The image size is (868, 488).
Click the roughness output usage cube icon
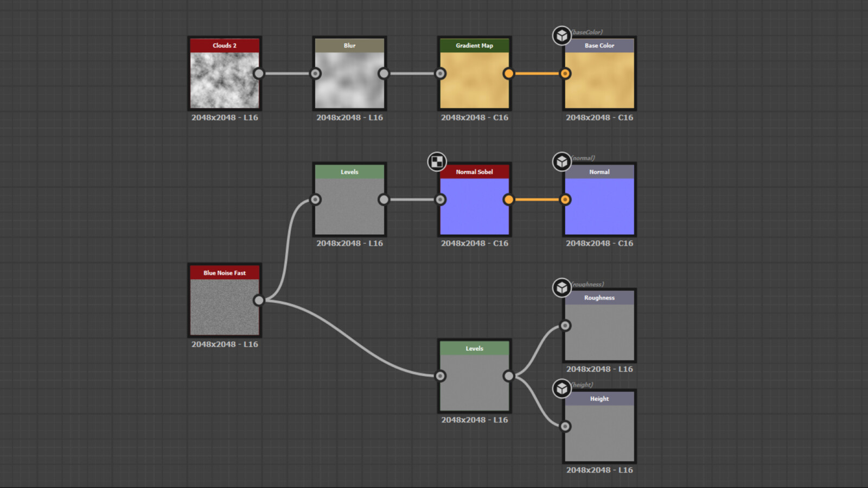coord(562,288)
